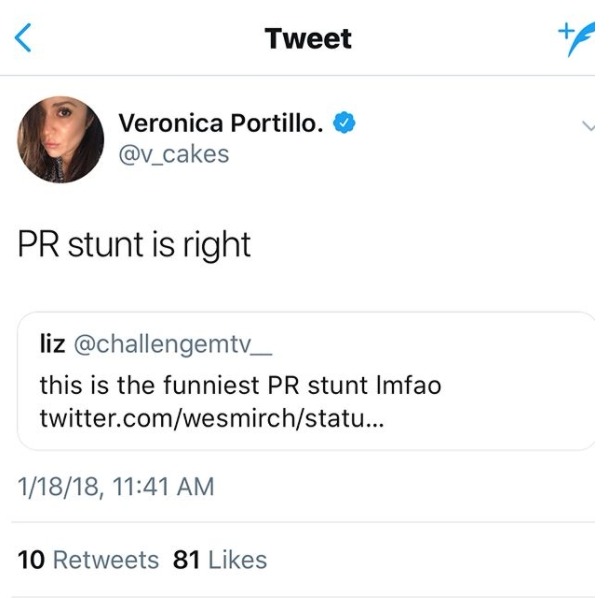Tap the back arrow icon
610x598 pixels.
[x=23, y=38]
